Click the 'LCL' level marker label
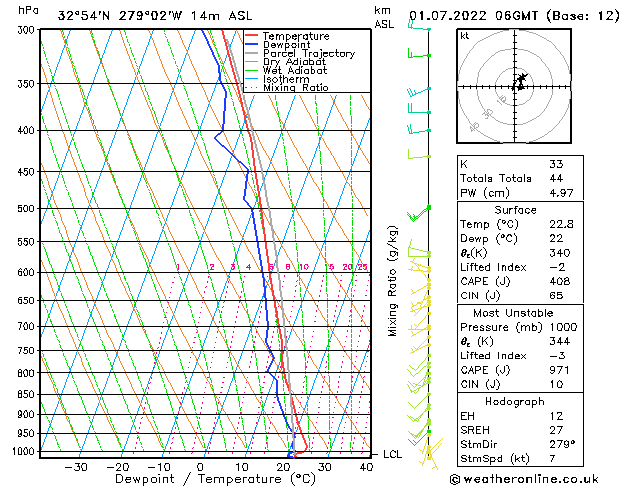 [392, 454]
